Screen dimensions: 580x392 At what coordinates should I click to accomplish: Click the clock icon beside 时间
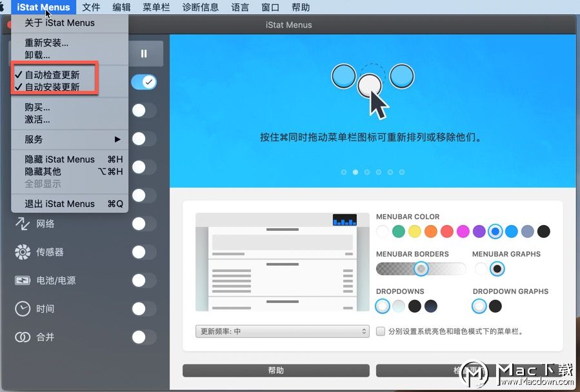23,309
